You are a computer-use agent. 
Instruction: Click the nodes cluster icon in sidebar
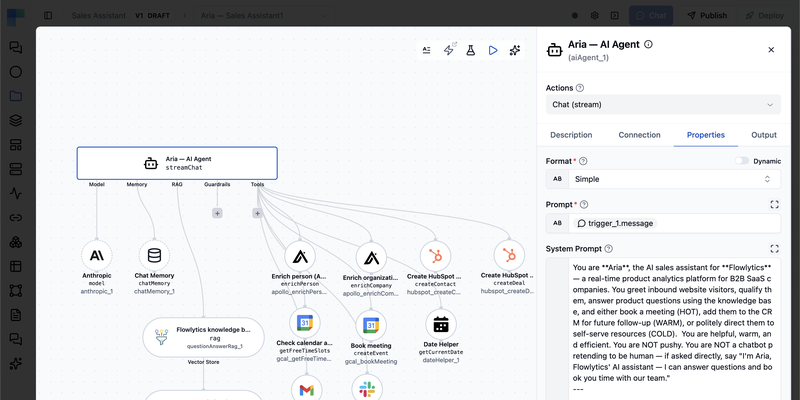coord(16,242)
